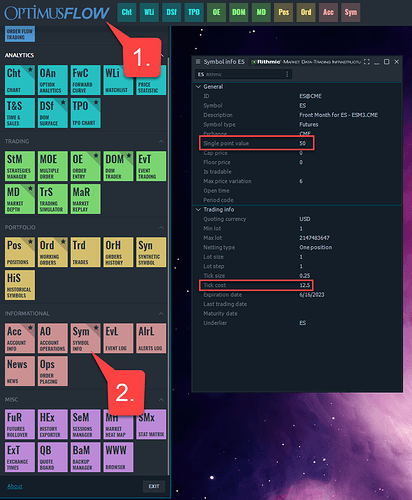Open the WWW Browser tile
The width and height of the screenshot is (412, 500).
coord(118,457)
